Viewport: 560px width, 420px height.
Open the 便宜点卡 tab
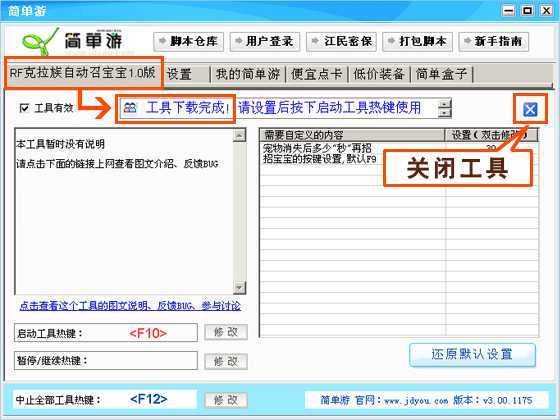coord(316,74)
